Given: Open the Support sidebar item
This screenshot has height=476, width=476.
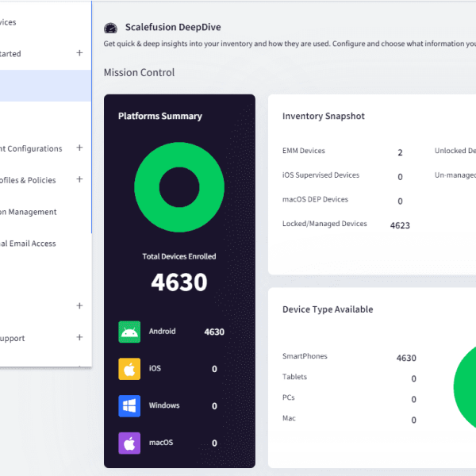Looking at the screenshot, I should (x=12, y=338).
